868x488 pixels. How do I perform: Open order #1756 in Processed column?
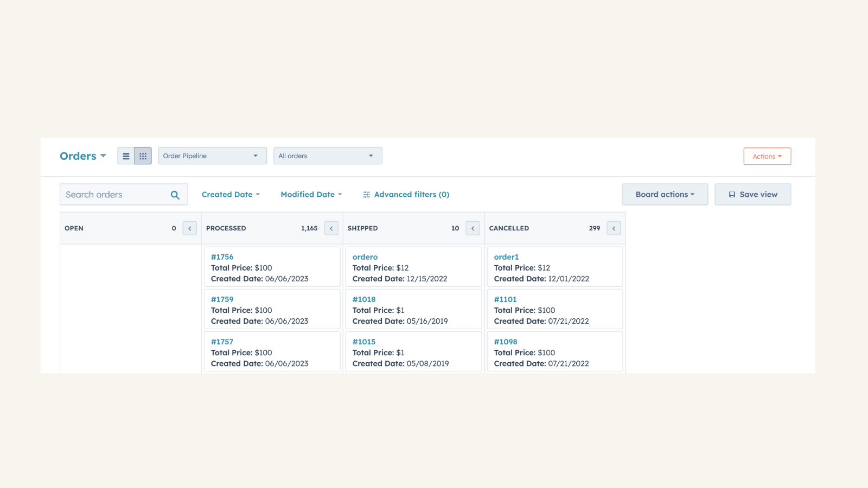(222, 256)
